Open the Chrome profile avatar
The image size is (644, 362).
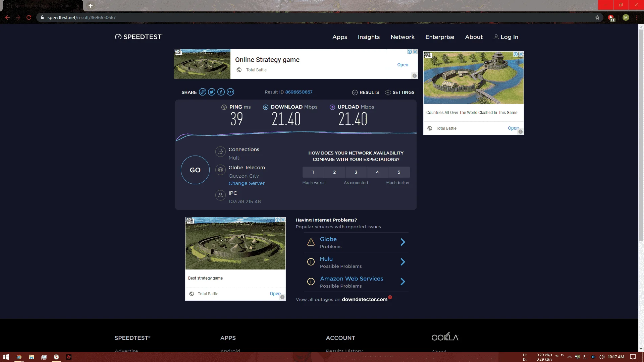[626, 17]
